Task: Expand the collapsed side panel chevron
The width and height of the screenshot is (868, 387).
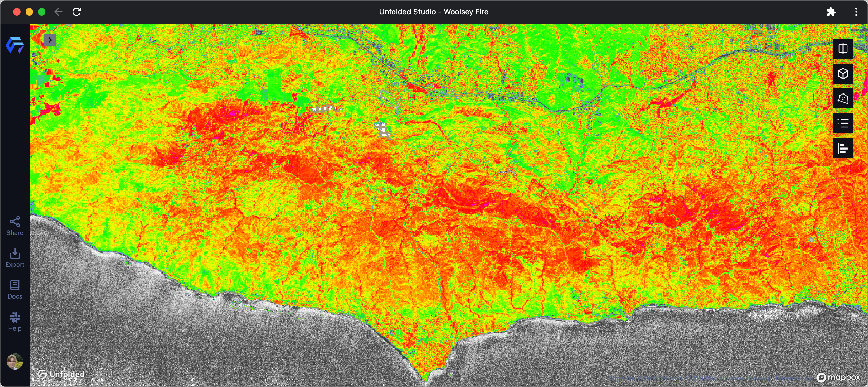Action: [x=50, y=40]
